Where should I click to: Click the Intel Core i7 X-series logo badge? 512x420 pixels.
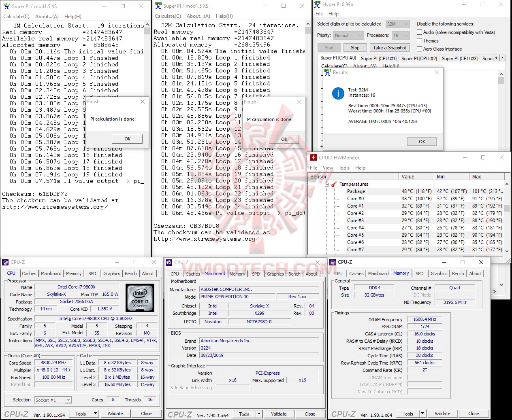(x=140, y=298)
